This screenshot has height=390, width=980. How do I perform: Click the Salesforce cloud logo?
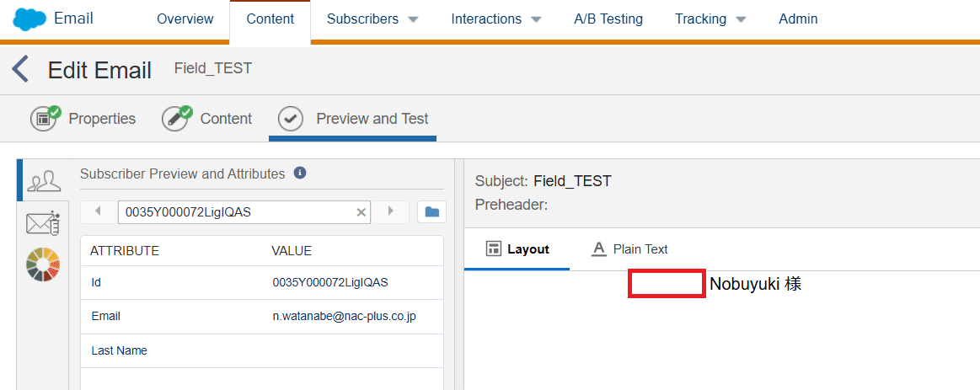(29, 19)
